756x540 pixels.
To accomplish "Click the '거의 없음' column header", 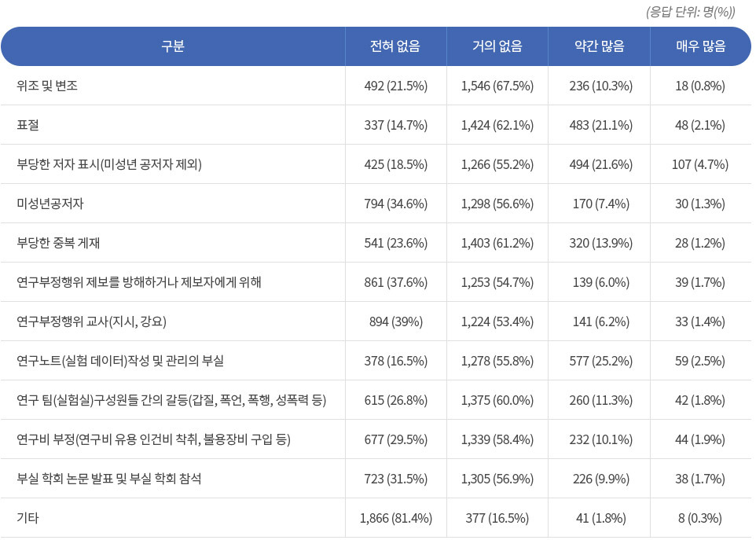I will pos(497,46).
